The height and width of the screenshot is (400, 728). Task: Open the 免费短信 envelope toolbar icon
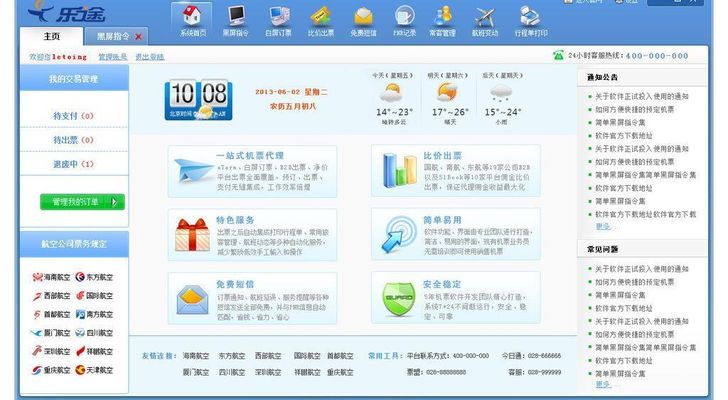363,20
